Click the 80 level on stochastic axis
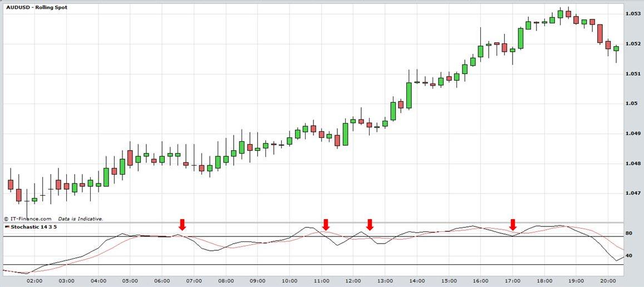644x287 pixels. click(628, 233)
